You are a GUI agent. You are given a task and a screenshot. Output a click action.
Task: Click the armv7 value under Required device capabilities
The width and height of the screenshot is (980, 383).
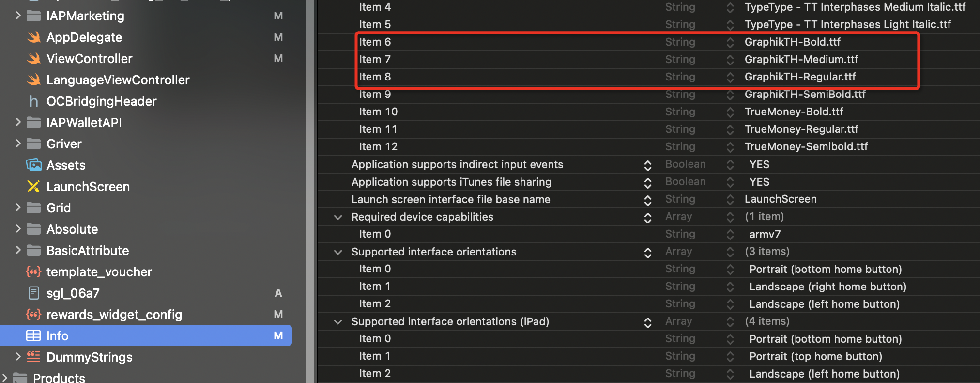(765, 235)
